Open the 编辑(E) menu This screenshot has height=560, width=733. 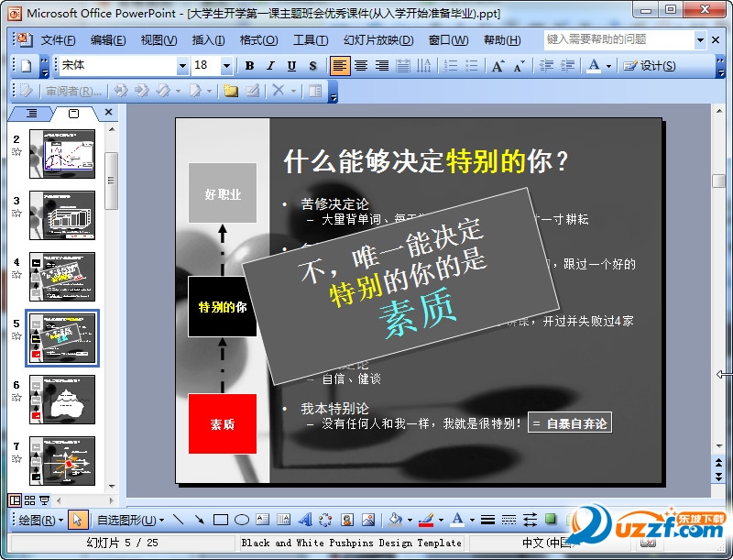(108, 40)
